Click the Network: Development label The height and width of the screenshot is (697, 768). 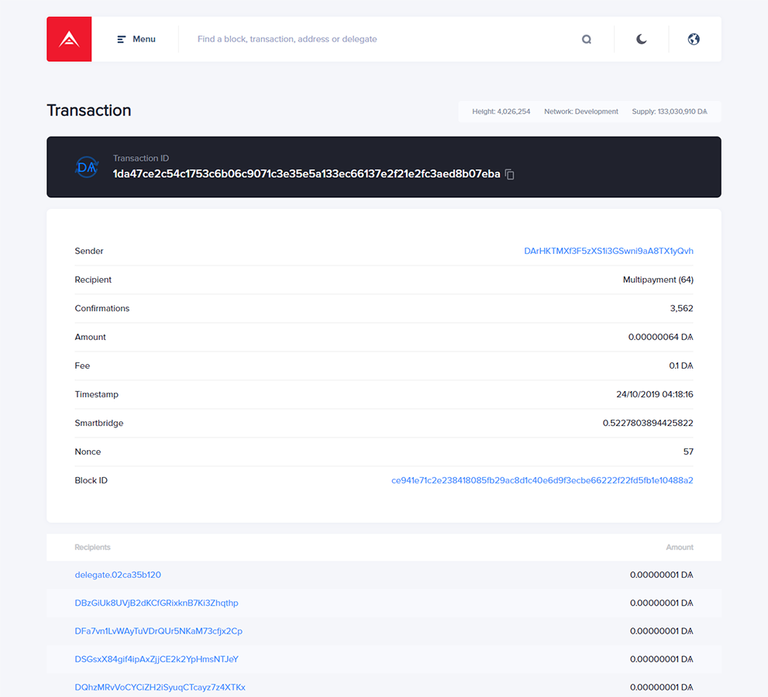coord(581,112)
